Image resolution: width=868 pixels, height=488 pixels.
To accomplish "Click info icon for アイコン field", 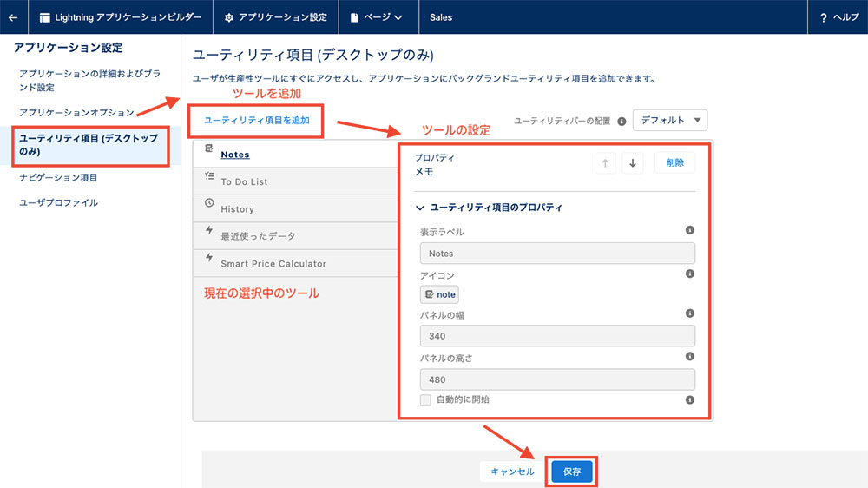I will [x=690, y=274].
